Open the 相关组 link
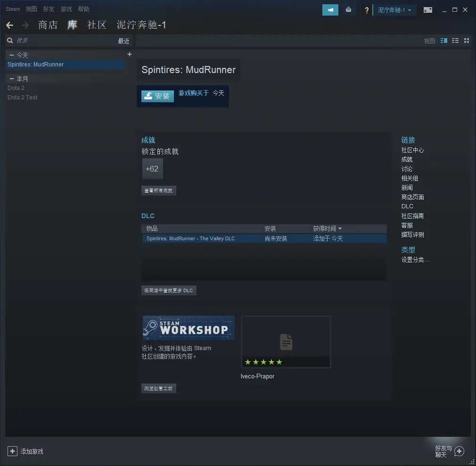 click(x=410, y=179)
